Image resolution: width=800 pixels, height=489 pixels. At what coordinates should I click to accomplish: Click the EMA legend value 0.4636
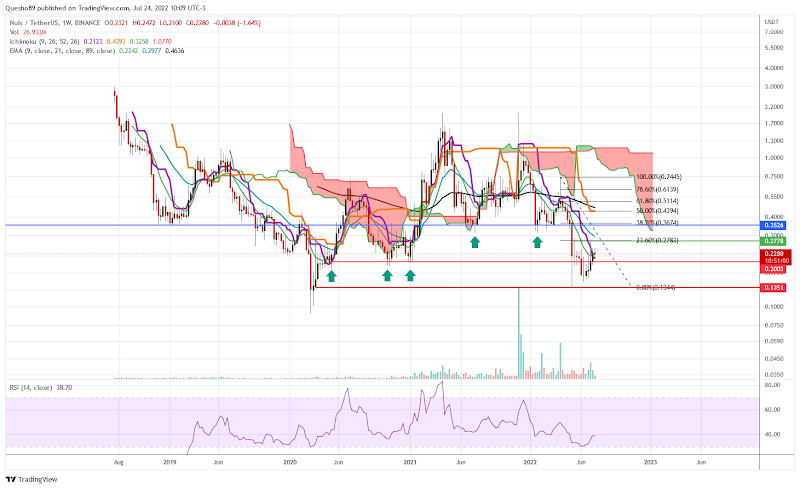click(175, 51)
